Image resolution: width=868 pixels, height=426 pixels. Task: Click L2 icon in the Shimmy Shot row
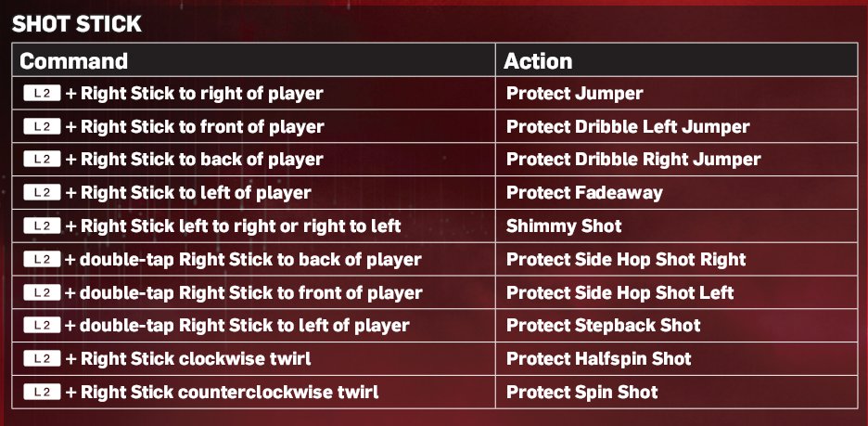[42, 226]
